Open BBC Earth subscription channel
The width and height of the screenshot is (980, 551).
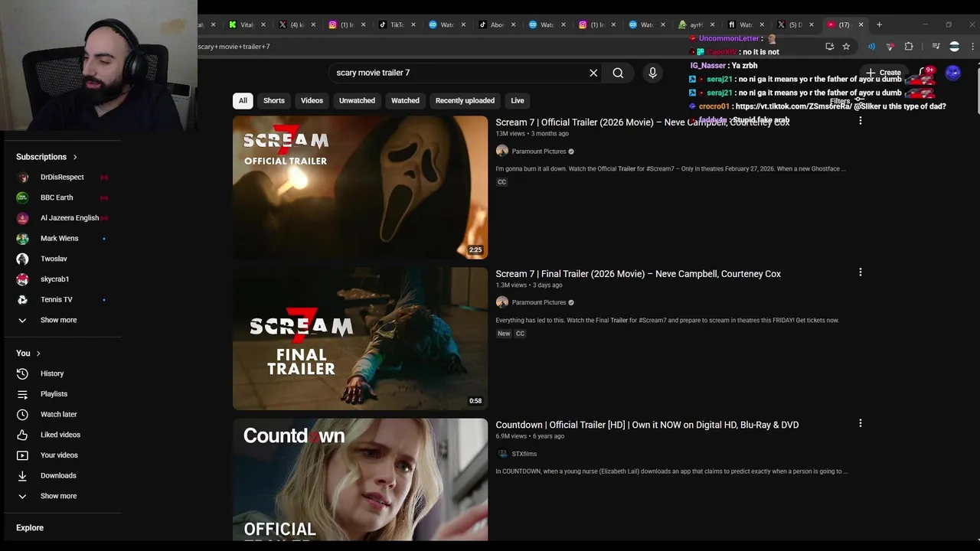coord(57,197)
